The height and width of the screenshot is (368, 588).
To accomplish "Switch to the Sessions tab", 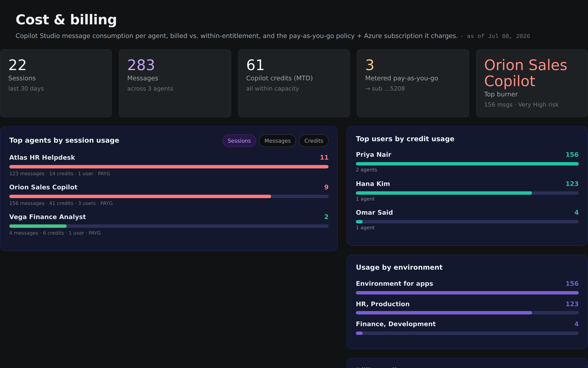I will [x=239, y=141].
